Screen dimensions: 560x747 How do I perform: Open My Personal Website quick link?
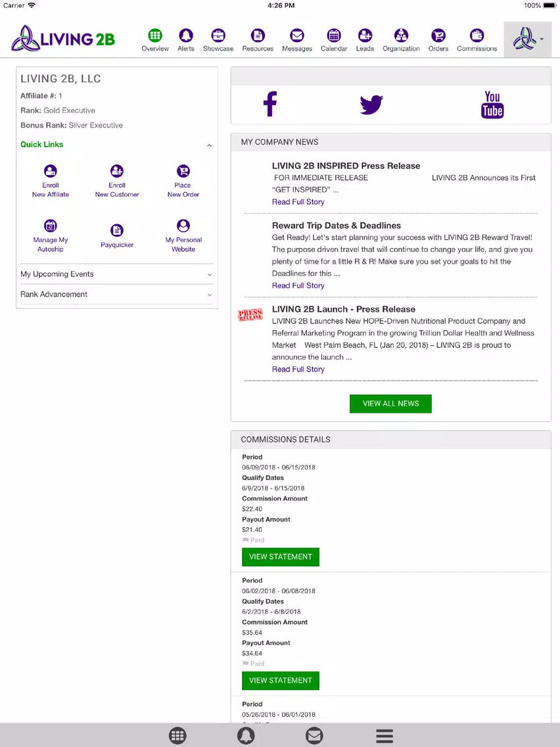click(x=183, y=235)
